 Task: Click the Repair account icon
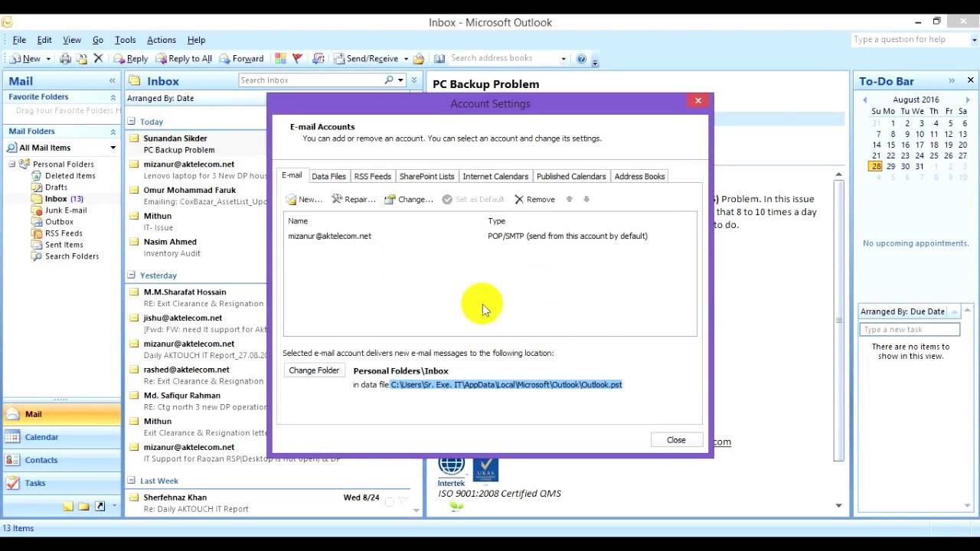pyautogui.click(x=337, y=199)
